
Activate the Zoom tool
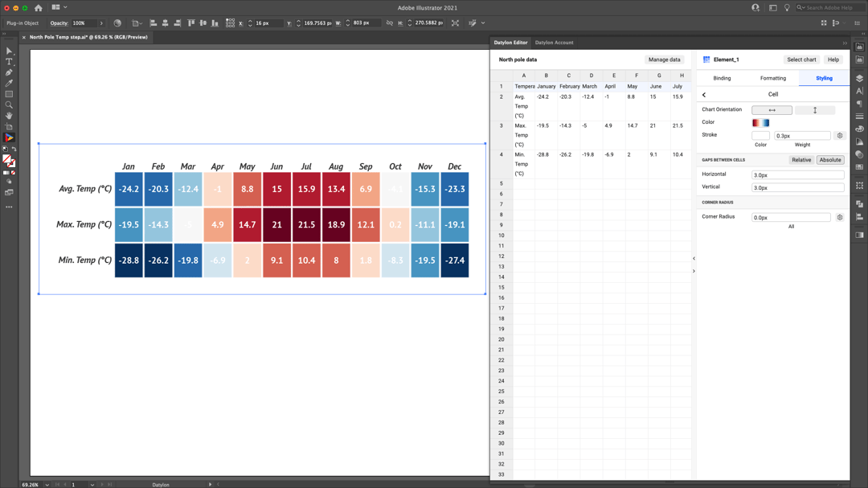click(9, 105)
